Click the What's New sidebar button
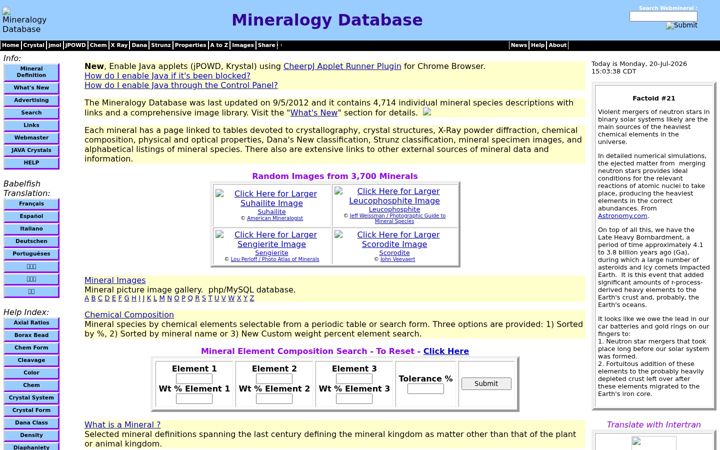 tap(31, 88)
